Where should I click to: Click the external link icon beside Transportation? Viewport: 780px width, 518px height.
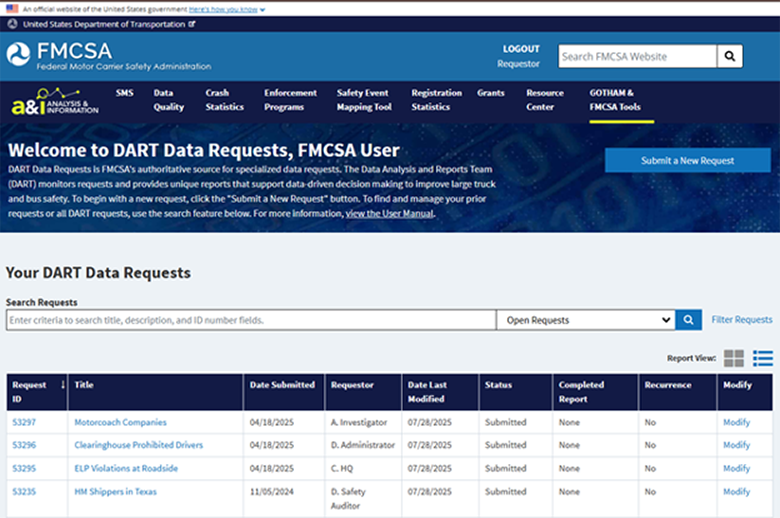tap(192, 24)
